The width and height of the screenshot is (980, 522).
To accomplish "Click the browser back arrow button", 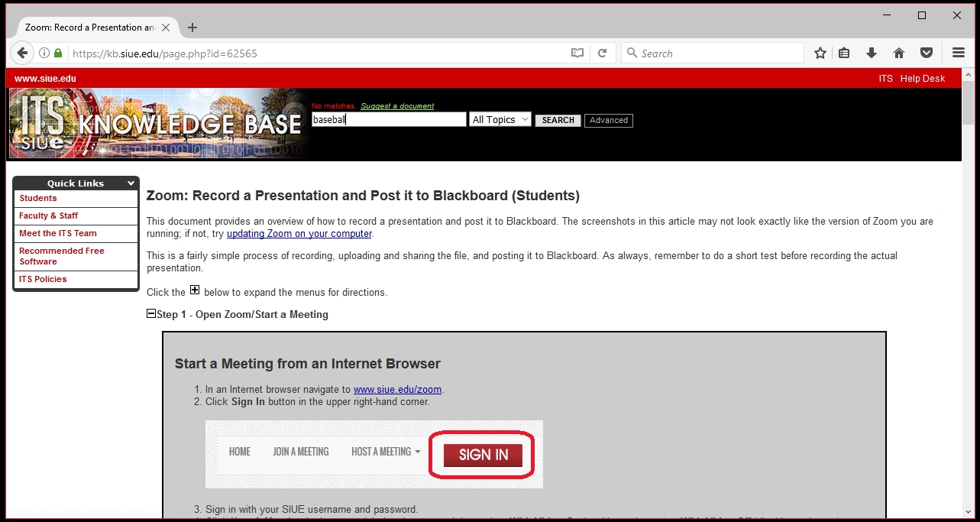I will (22, 53).
